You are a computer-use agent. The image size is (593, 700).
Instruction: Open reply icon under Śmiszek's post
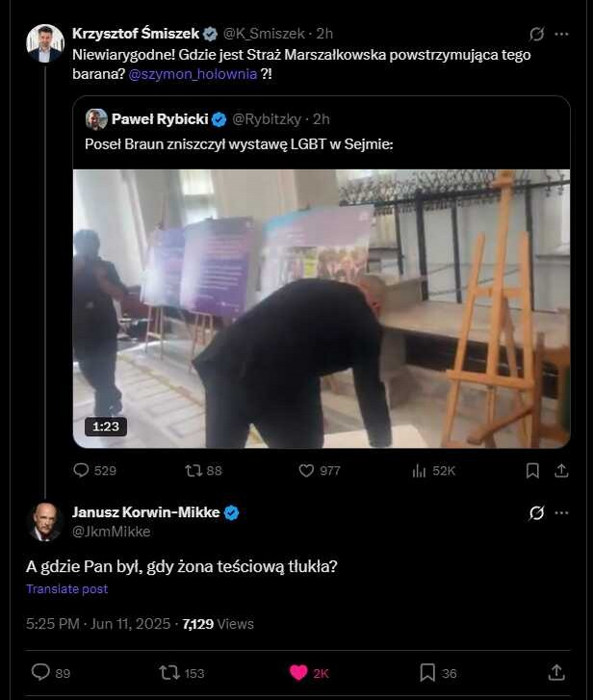(x=81, y=470)
